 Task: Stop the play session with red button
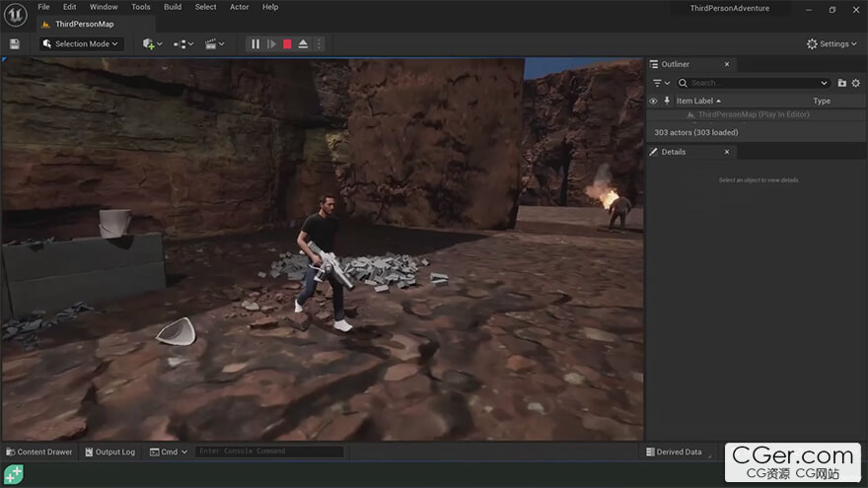coord(287,43)
